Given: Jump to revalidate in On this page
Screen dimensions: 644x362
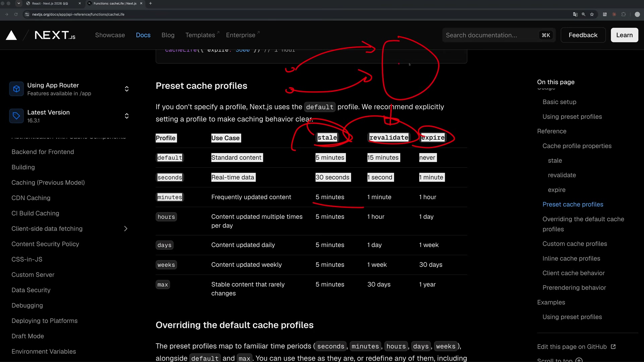Looking at the screenshot, I should 562,175.
